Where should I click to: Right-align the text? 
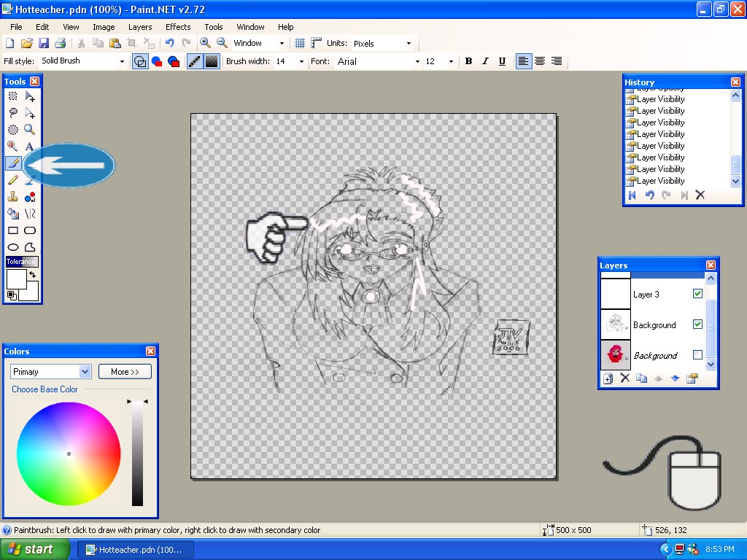[557, 61]
